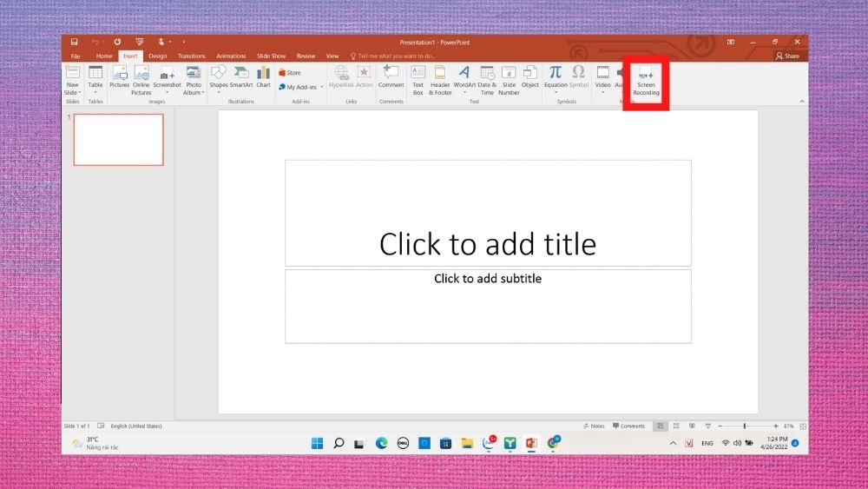Toggle the Notes pane in status bar
The image size is (868, 489).
(594, 426)
